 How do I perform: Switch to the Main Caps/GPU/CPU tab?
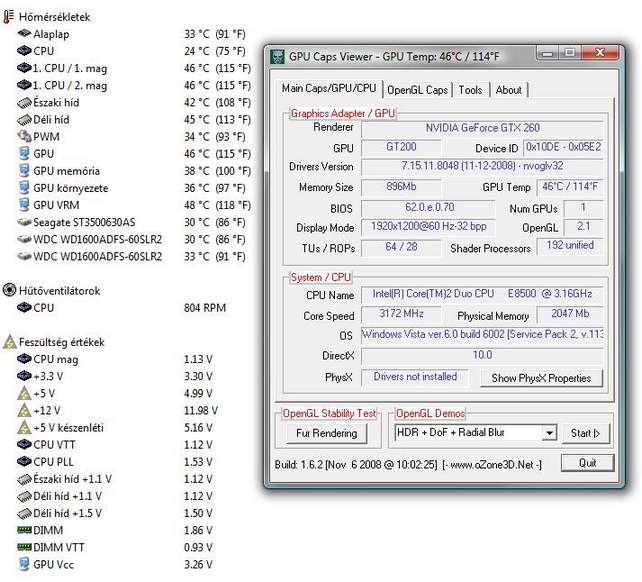click(x=329, y=88)
